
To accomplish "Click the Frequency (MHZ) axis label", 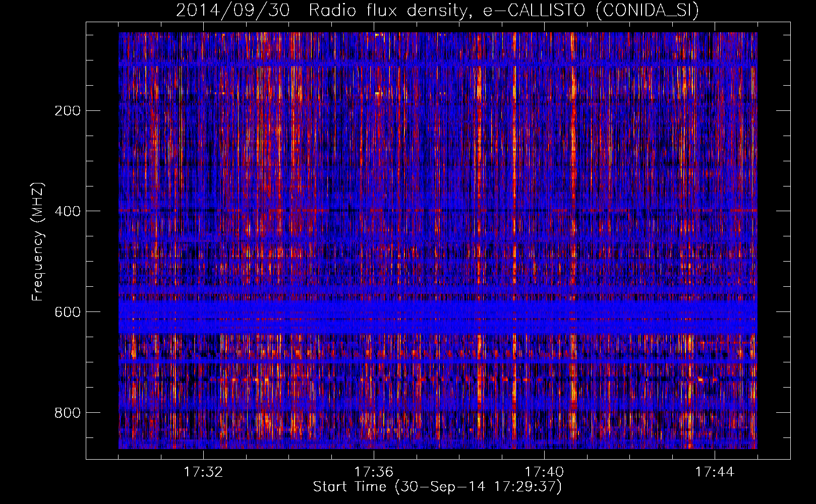I will pos(38,241).
